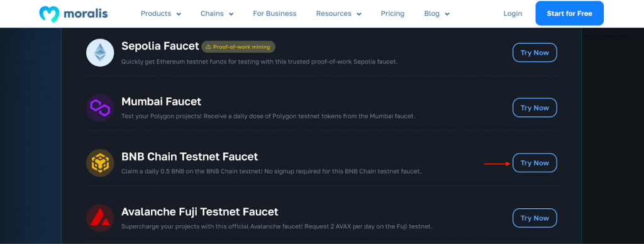Click the 'Supercharge your projects' Avalanche description
644x244 pixels.
(277, 226)
